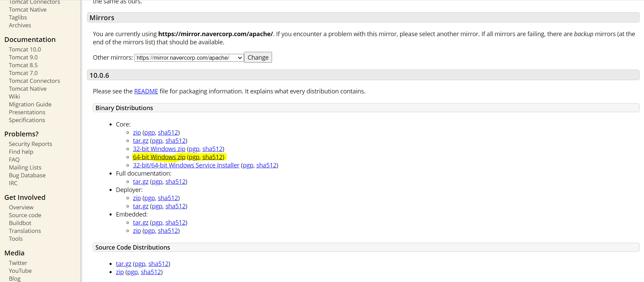Open pgp for source code tar.gz
The height and width of the screenshot is (282, 644).
(140, 264)
